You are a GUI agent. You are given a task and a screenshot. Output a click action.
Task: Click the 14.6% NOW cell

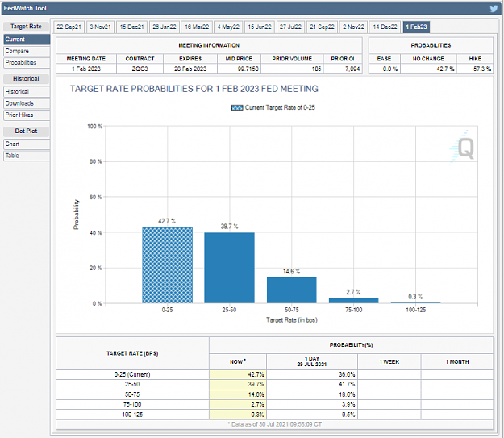click(238, 394)
